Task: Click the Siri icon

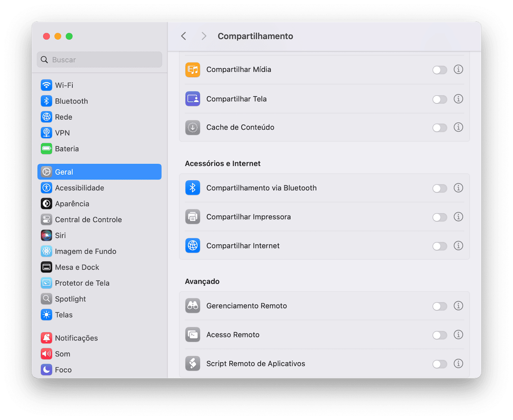Action: pos(46,235)
